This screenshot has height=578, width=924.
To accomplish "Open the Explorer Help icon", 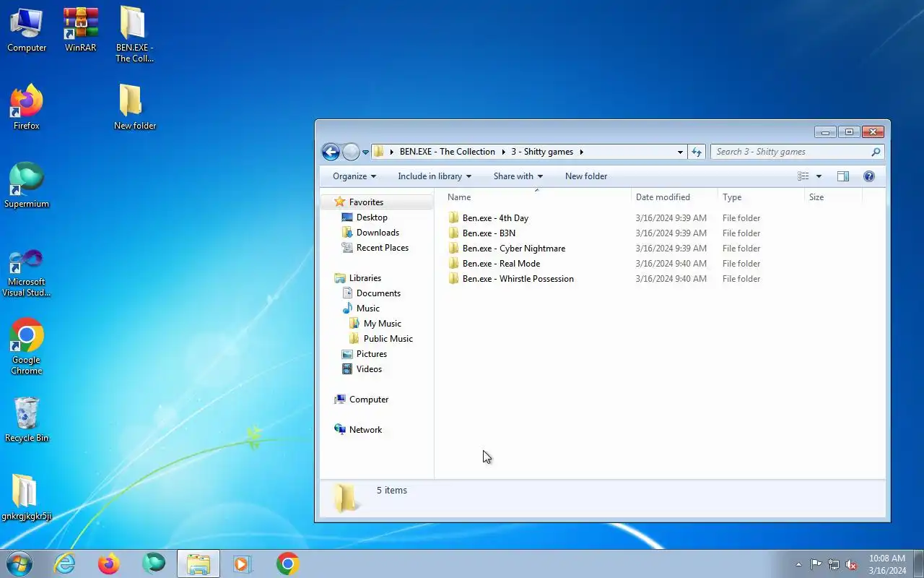I will [x=869, y=176].
